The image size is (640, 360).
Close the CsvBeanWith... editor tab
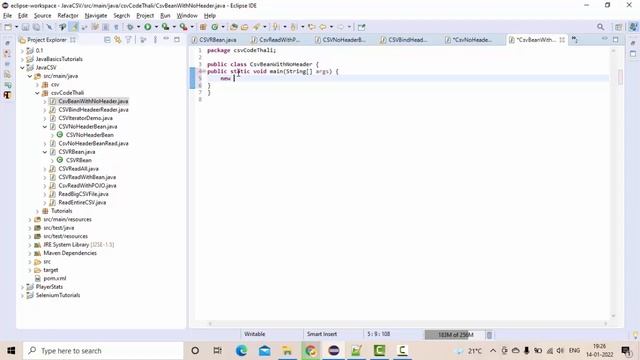pos(562,40)
